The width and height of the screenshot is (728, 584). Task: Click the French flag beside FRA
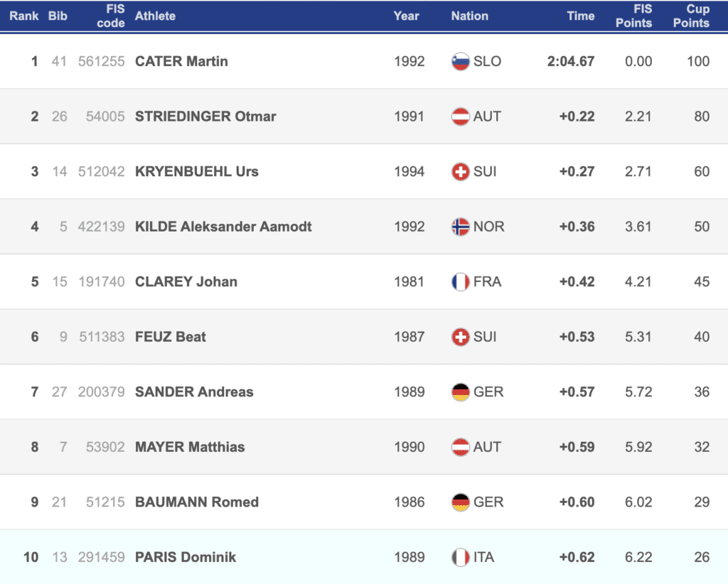click(x=461, y=282)
